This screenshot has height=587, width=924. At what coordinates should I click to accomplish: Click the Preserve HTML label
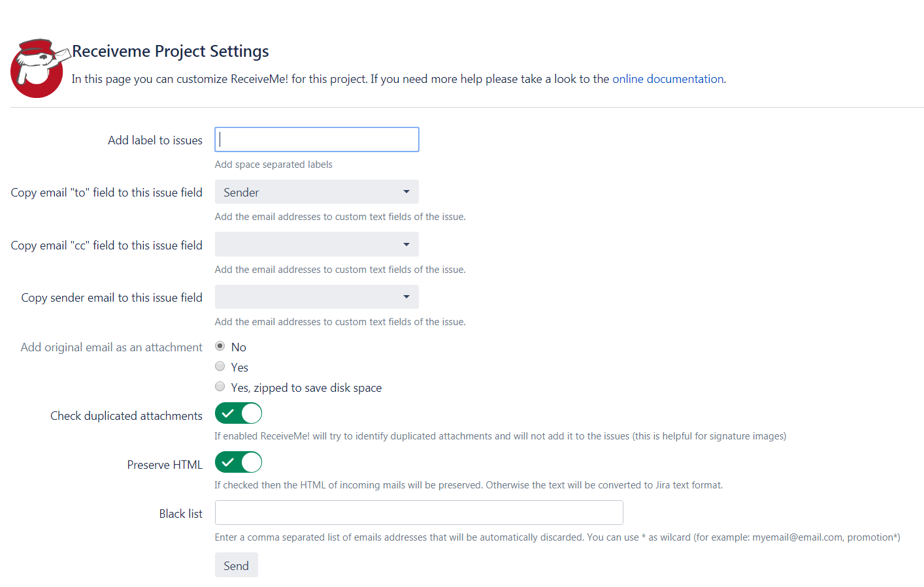[165, 465]
